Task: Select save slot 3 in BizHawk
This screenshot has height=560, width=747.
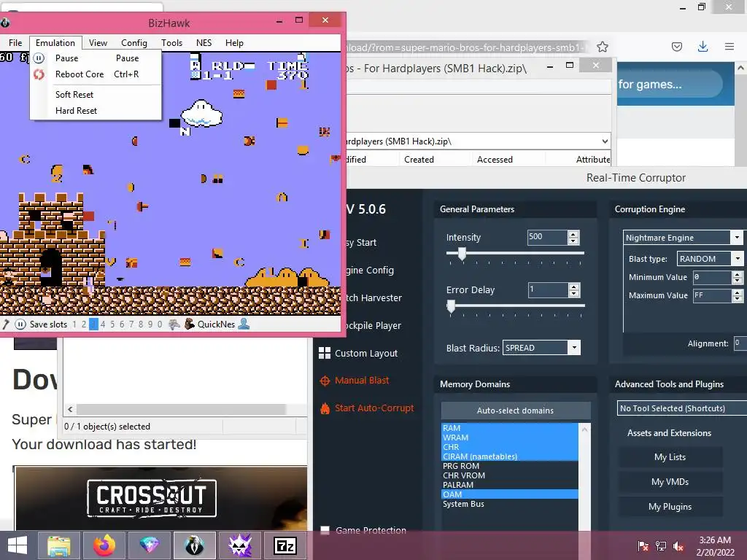Action: pyautogui.click(x=93, y=324)
